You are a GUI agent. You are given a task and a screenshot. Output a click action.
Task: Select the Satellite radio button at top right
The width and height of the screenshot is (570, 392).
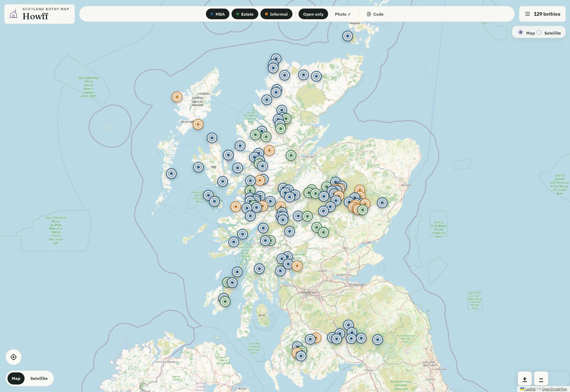click(x=539, y=32)
